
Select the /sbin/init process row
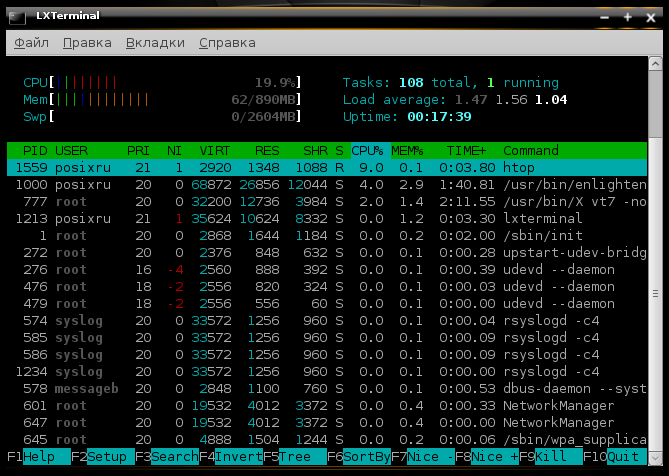(327, 236)
